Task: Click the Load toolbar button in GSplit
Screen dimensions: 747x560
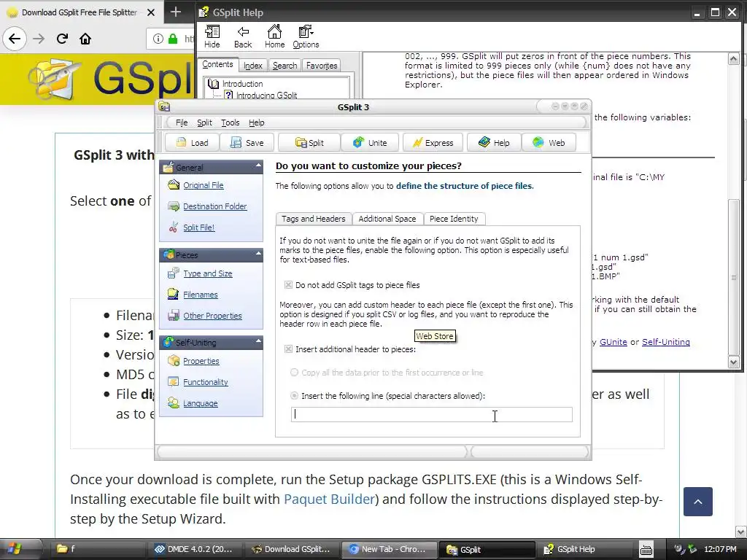Action: click(x=192, y=142)
